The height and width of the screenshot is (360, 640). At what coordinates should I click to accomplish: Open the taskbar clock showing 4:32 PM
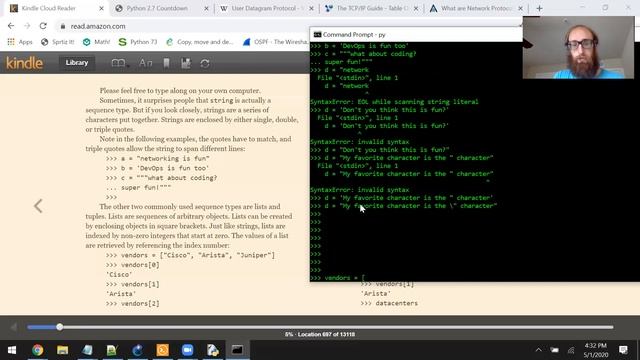596,350
